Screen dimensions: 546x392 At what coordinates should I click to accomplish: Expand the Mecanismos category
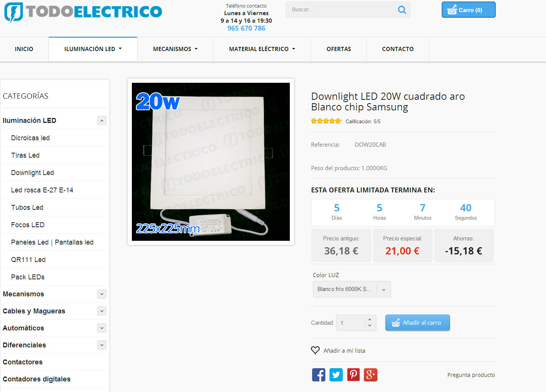click(102, 294)
